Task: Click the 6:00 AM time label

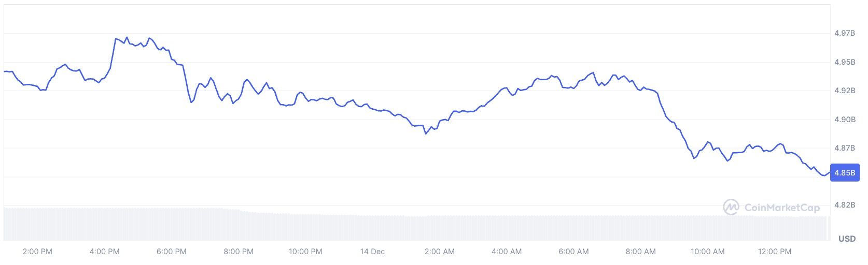Action: (573, 252)
